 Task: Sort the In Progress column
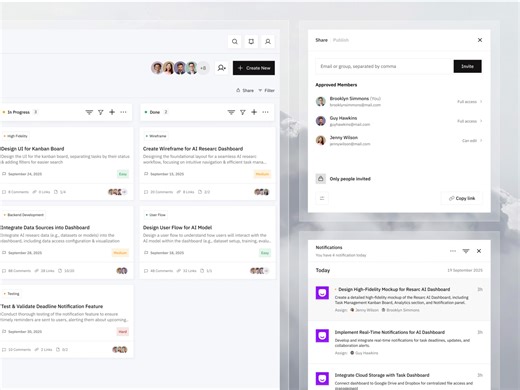pos(89,112)
